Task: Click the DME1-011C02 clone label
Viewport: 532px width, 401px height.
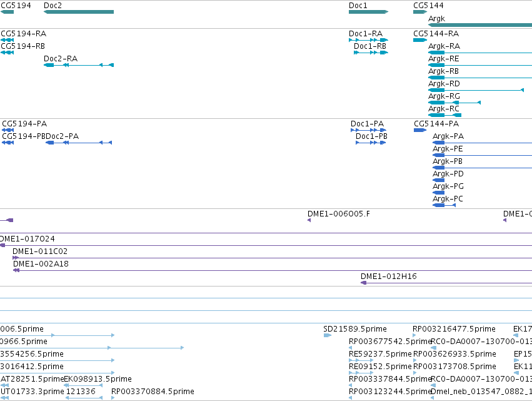Action: pyautogui.click(x=40, y=252)
